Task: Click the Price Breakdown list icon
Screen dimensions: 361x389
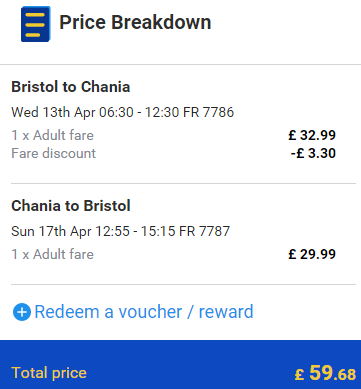Action: coord(36,24)
